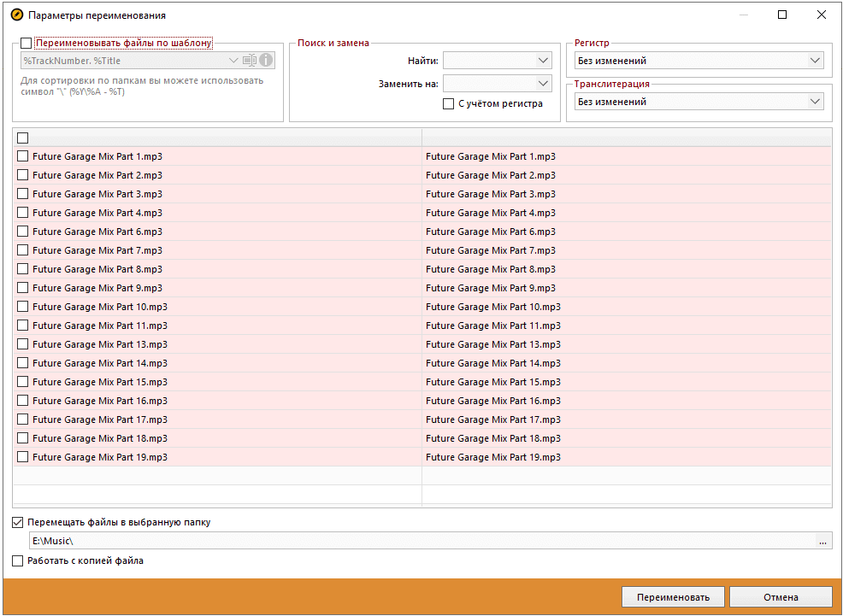Click the browse folder ellipsis button

pyautogui.click(x=822, y=541)
